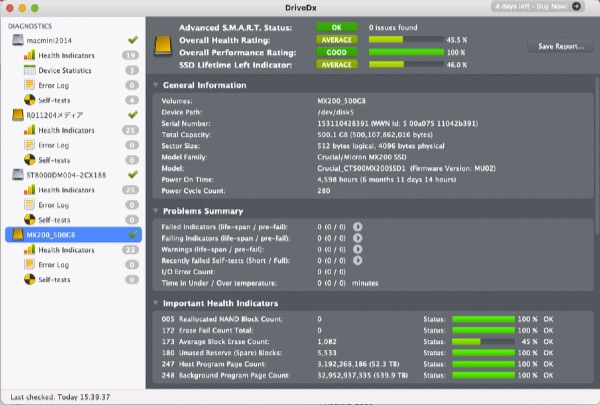Click the R011204メディア yellow drive icon
This screenshot has height=405, width=600.
18,115
